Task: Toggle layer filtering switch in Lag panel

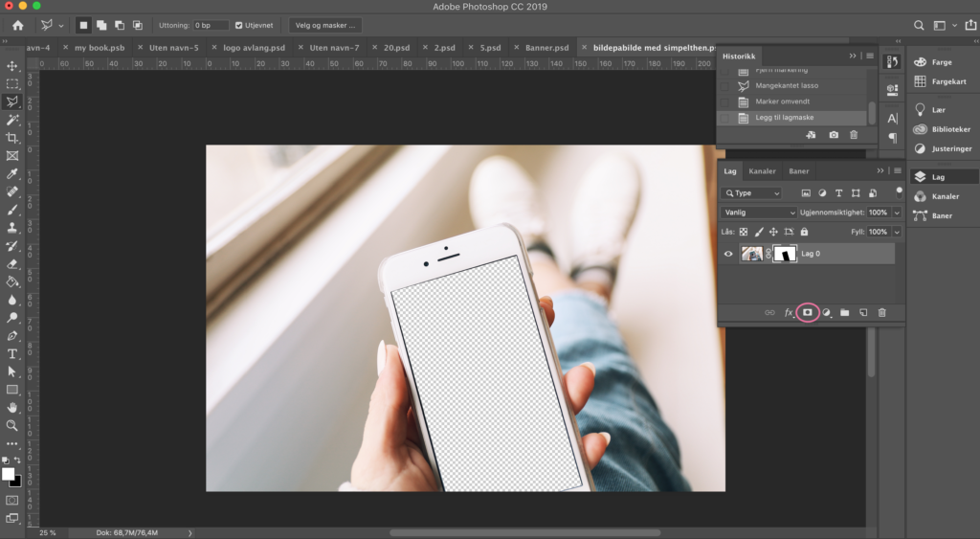Action: tap(898, 191)
